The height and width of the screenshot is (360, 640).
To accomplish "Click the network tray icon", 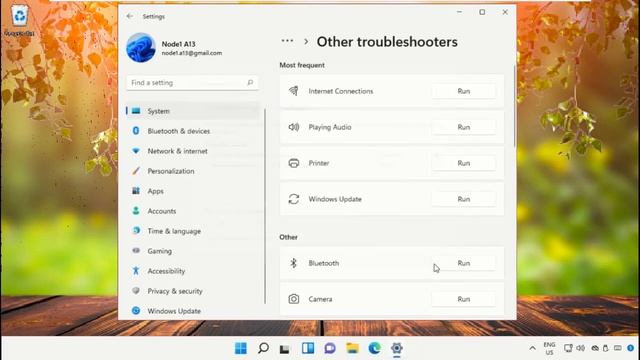I will click(x=568, y=348).
